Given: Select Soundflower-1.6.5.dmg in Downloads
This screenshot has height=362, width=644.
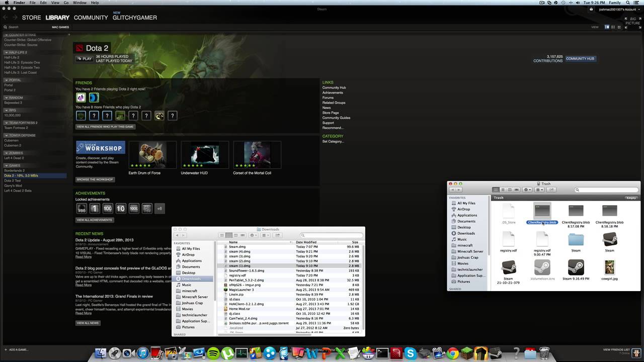Looking at the screenshot, I should [291, 270].
